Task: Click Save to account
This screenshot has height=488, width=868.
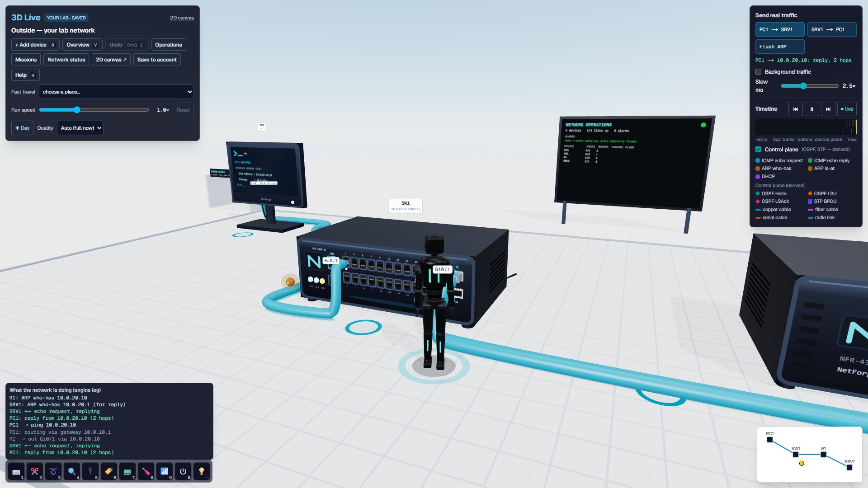Action: pyautogui.click(x=157, y=60)
